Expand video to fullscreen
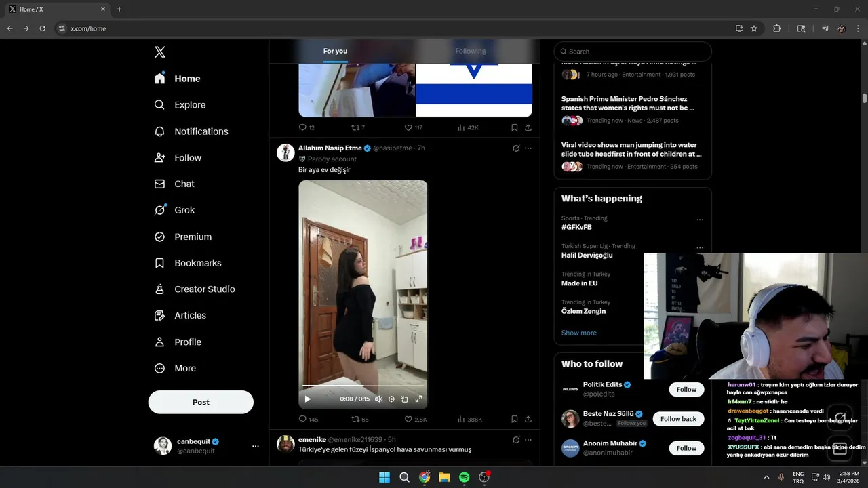The height and width of the screenshot is (488, 868). [x=418, y=399]
